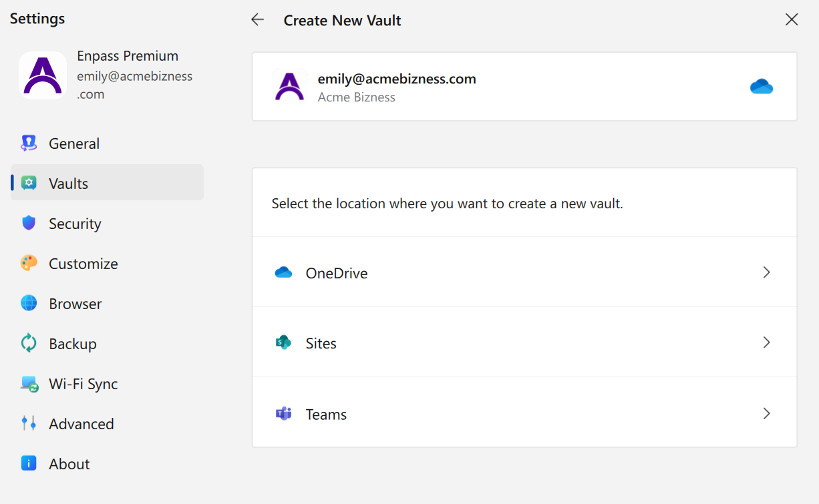Open Wi-Fi Sync settings
The image size is (819, 504).
coord(107,384)
